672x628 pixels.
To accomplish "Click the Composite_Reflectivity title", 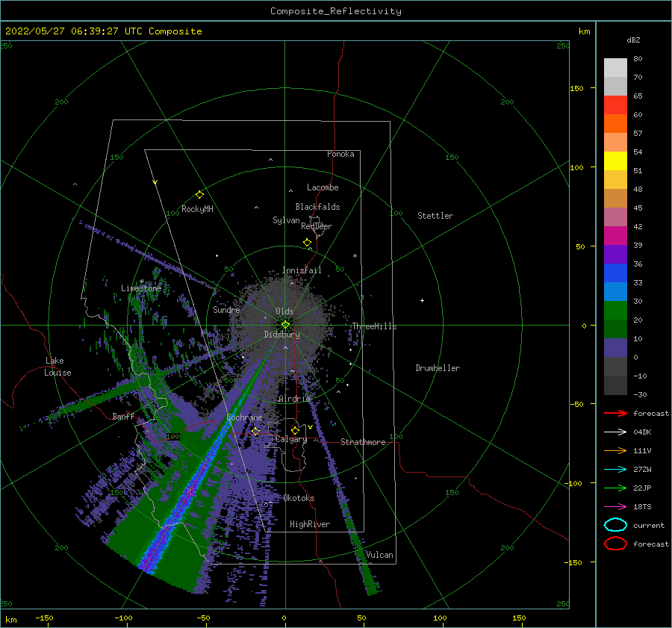I will tap(335, 11).
